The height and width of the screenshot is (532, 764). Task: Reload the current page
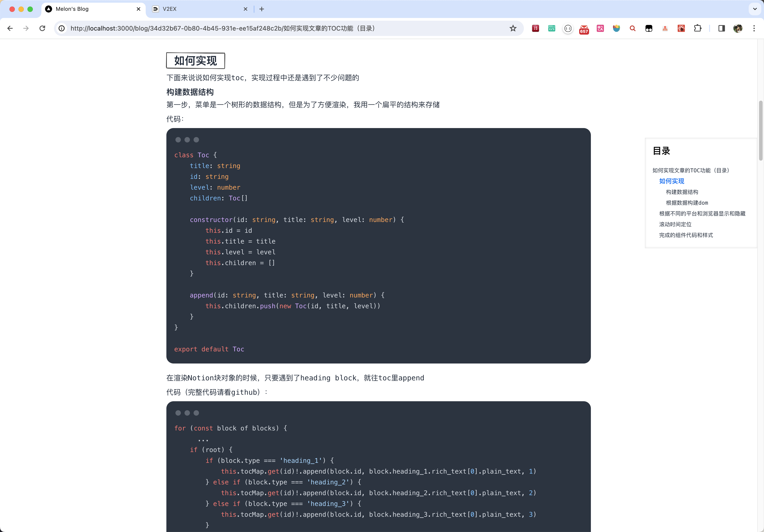tap(42, 28)
